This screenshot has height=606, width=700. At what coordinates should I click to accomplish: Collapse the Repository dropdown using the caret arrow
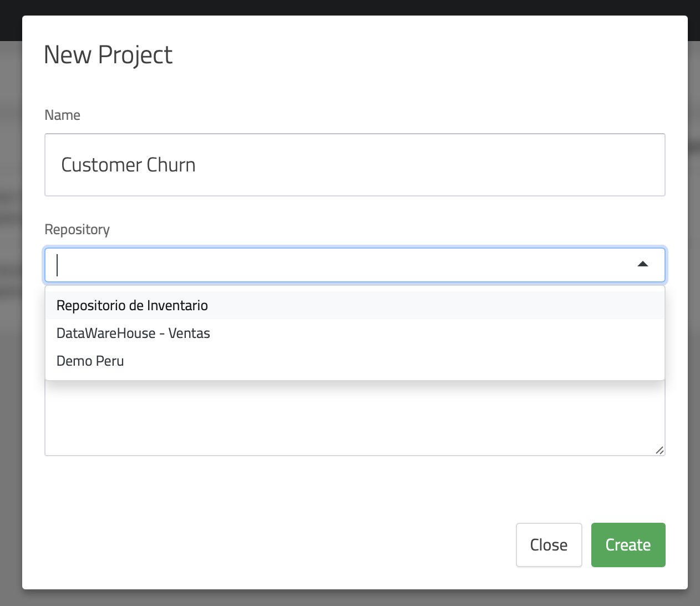[x=643, y=265]
